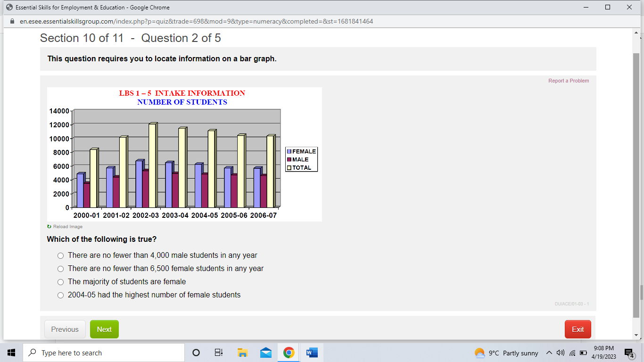Open Cortana circle icon on taskbar
This screenshot has width=644, height=362.
click(x=196, y=353)
